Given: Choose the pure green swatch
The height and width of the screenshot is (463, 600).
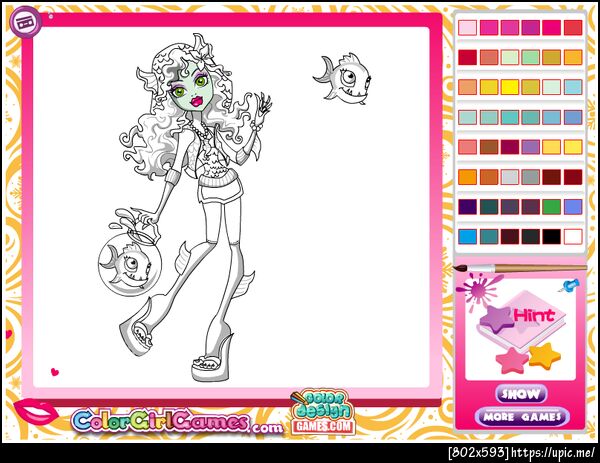Looking at the screenshot, I should tap(551, 207).
